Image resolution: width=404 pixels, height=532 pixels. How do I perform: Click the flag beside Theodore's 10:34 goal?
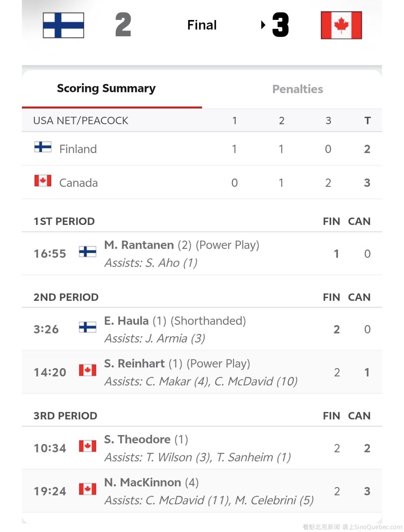coord(87,446)
